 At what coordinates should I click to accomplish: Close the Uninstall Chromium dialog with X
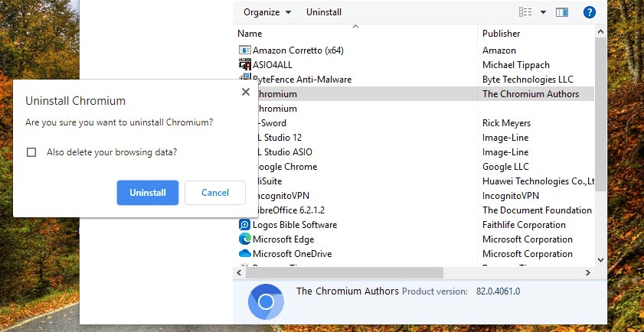(x=246, y=92)
